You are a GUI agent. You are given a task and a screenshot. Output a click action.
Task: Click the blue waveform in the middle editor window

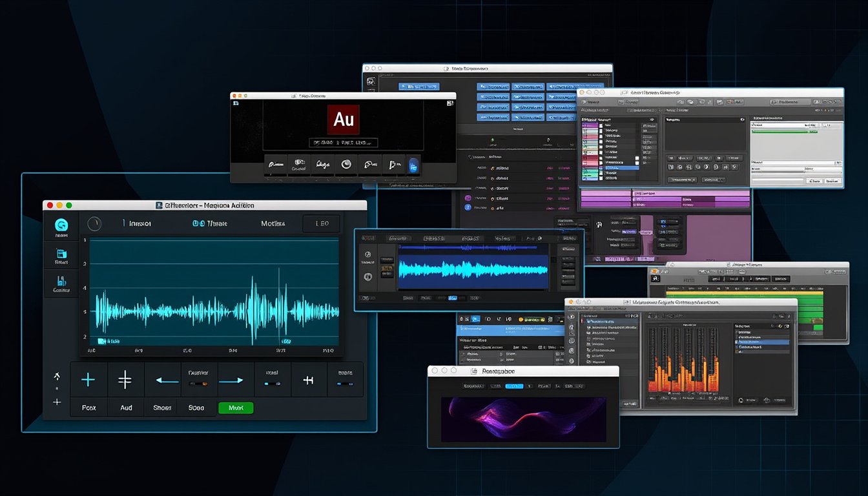tap(473, 269)
